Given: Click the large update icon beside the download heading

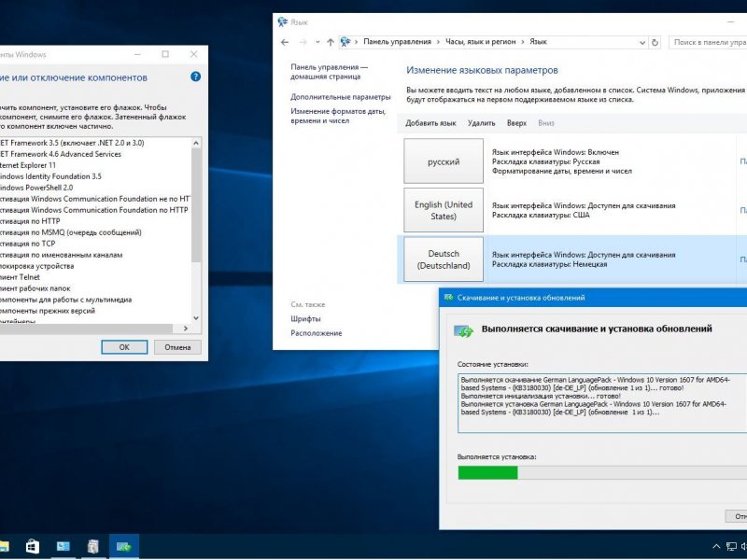Looking at the screenshot, I should [x=463, y=330].
